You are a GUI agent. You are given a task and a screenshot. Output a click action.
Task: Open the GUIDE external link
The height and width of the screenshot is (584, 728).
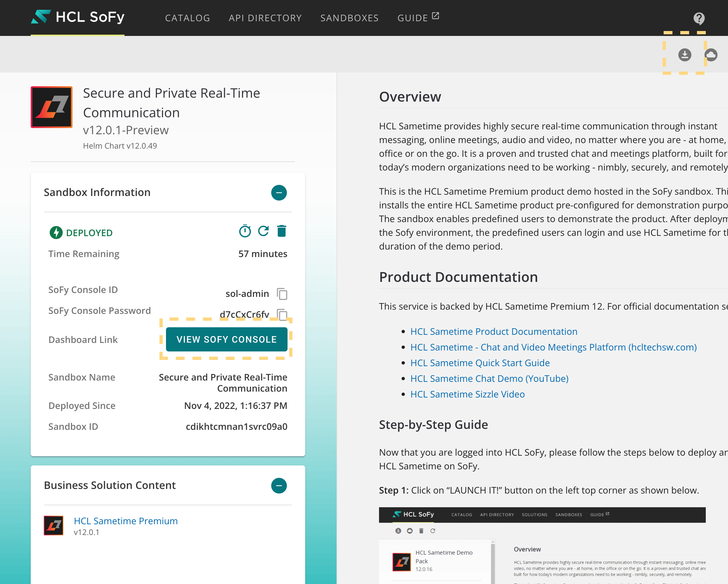point(418,18)
